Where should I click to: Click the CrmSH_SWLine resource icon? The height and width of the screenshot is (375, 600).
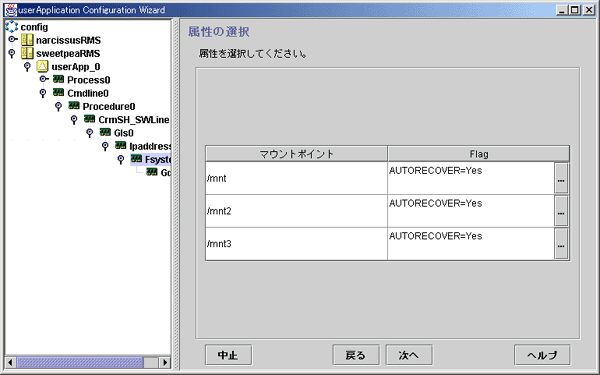pos(90,119)
